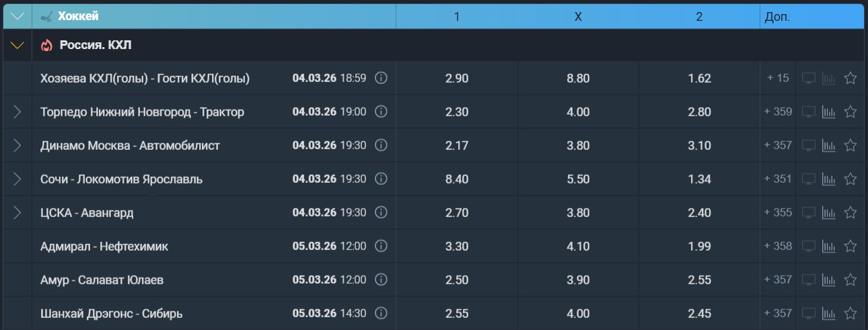Expand the Динамо Москва - Автомобилист row
This screenshot has height=330, width=868.
pyautogui.click(x=17, y=145)
